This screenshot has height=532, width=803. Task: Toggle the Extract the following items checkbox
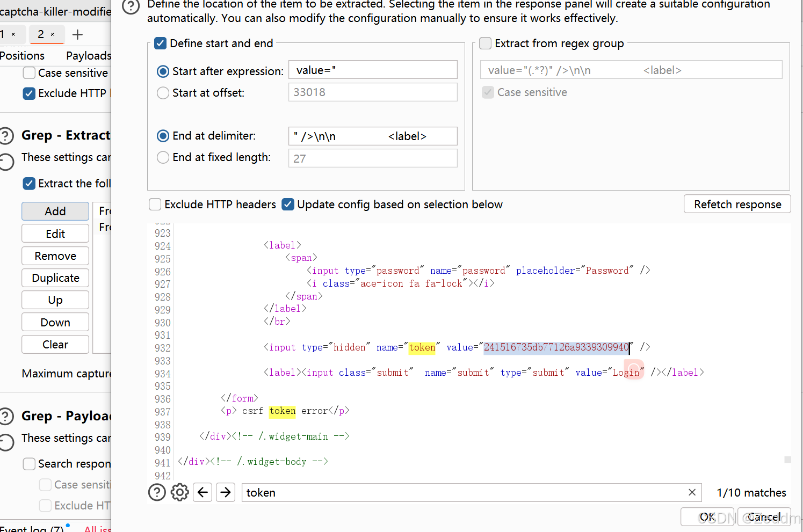pos(29,184)
